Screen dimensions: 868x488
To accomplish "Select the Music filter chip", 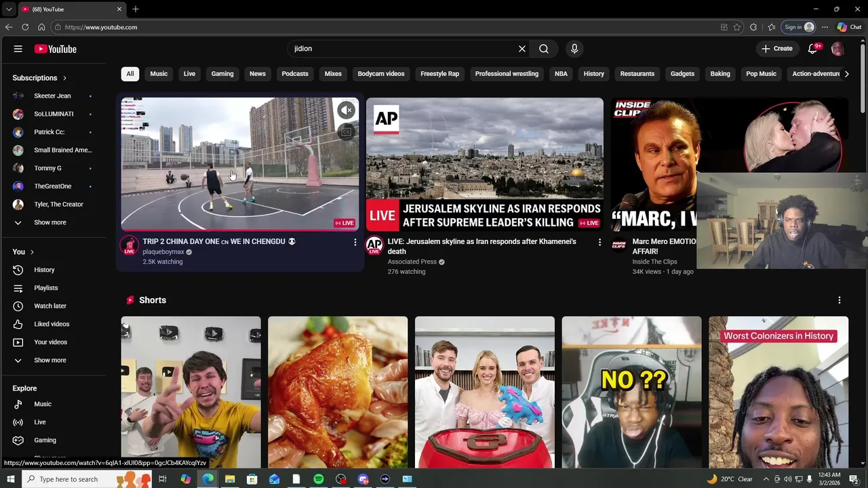I will (x=159, y=74).
